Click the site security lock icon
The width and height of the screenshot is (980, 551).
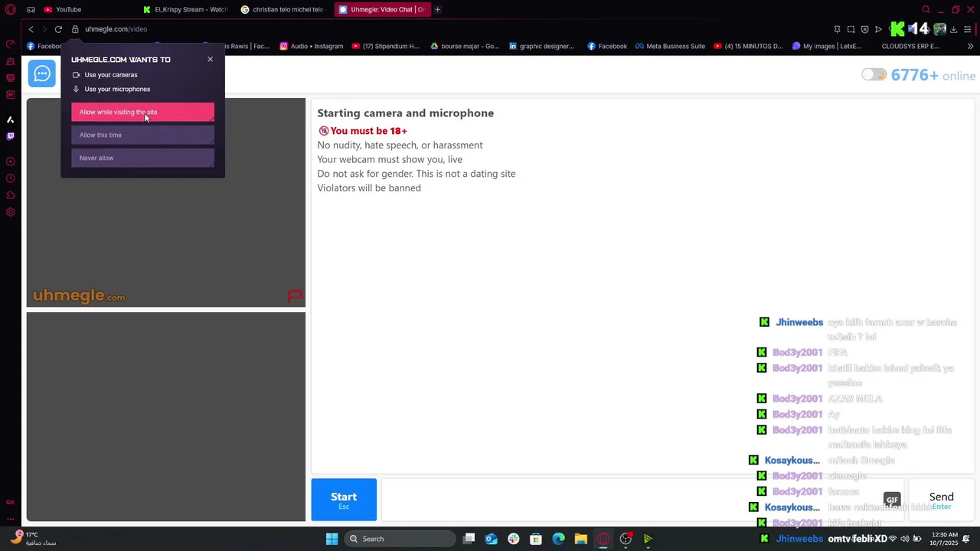tap(75, 29)
